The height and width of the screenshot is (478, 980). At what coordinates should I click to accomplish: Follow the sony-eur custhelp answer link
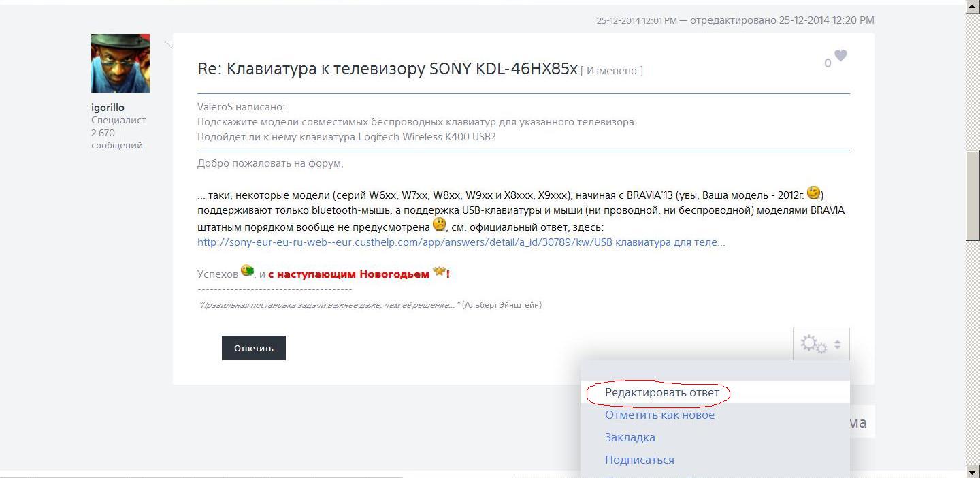click(x=461, y=242)
